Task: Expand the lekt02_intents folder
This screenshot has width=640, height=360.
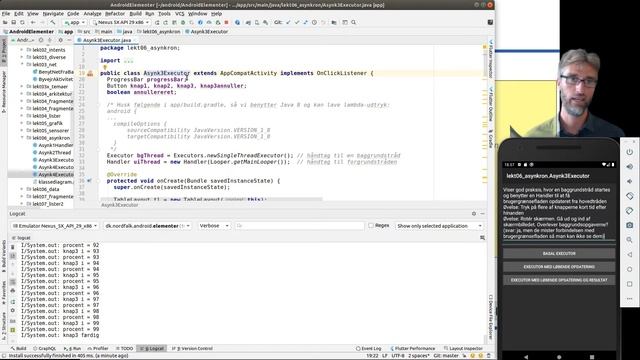Action: (22, 50)
